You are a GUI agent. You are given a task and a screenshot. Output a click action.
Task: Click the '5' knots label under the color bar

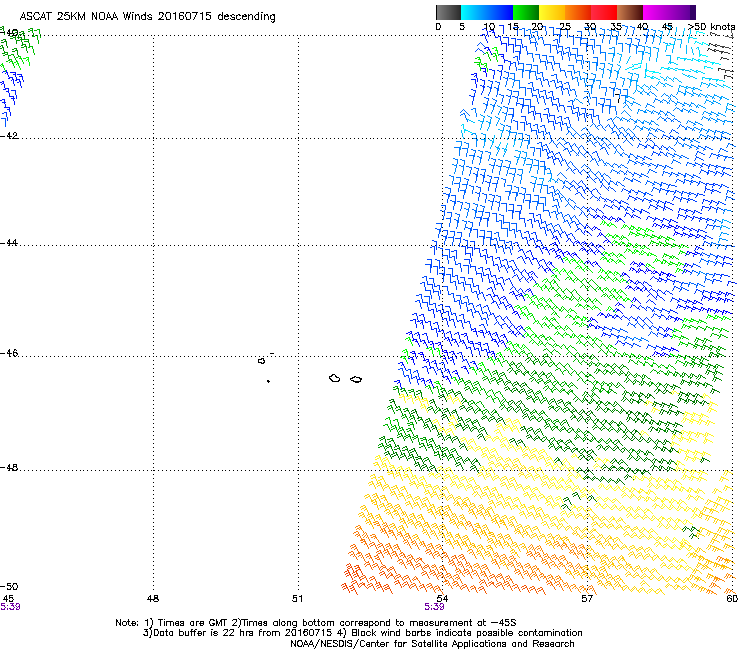point(462,27)
